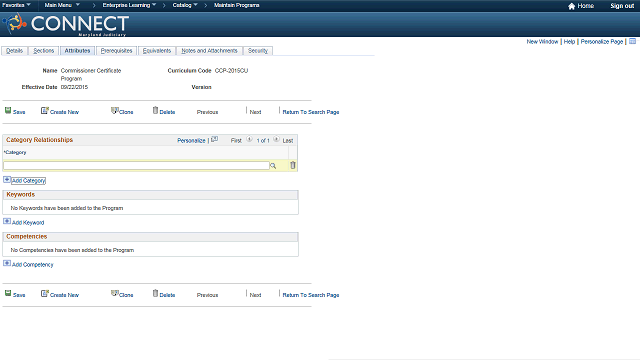This screenshot has width=640, height=360.
Task: Click the top Clone icon
Action: tap(115, 110)
